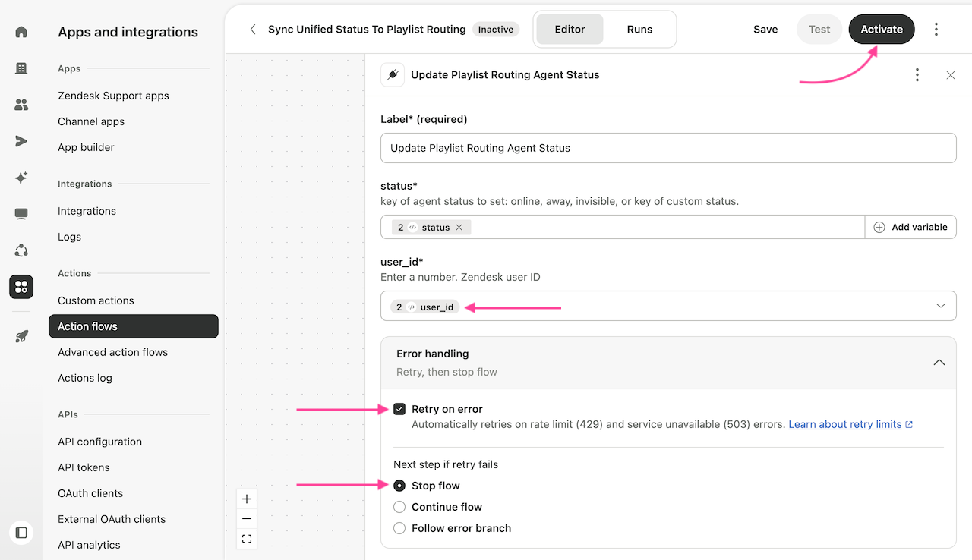This screenshot has width=972, height=560.
Task: Click the Label input field
Action: pos(668,148)
